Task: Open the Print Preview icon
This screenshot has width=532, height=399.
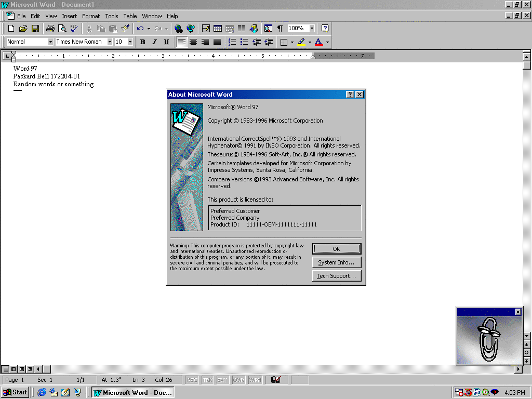Action: [x=62, y=29]
